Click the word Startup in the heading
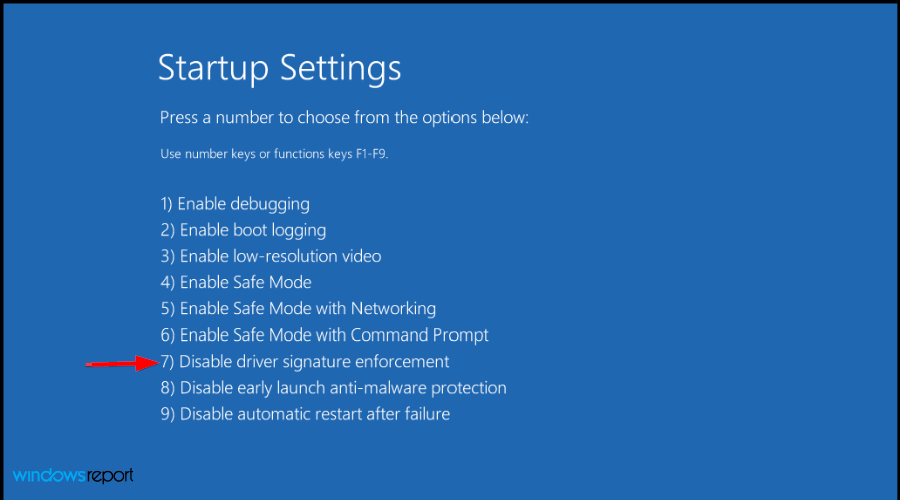Viewport: 900px width, 500px height. coord(214,69)
